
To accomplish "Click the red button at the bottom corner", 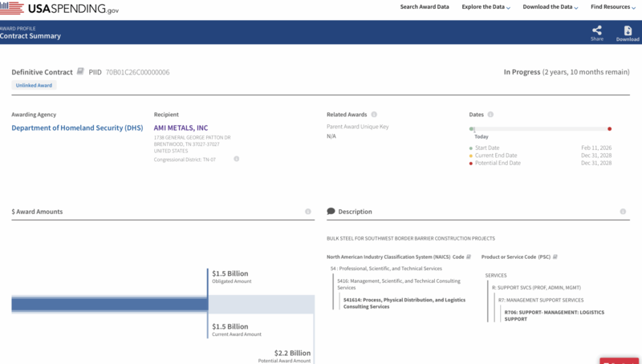I will point(619,361).
